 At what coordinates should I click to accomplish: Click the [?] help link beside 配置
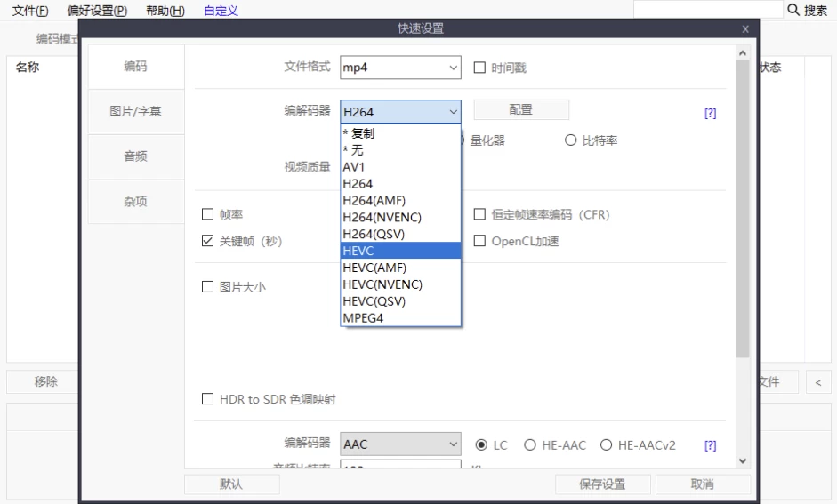click(710, 114)
